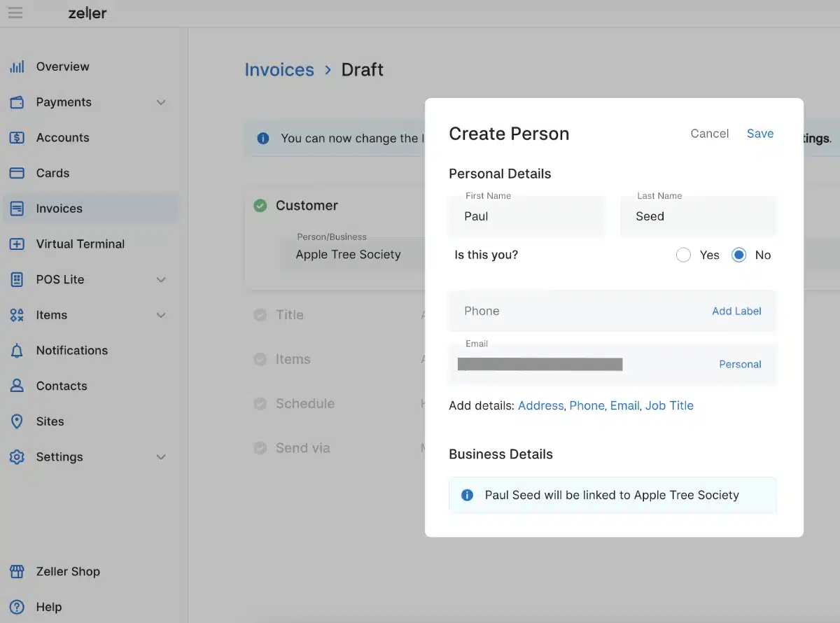Click the Contacts person icon

coord(17,386)
